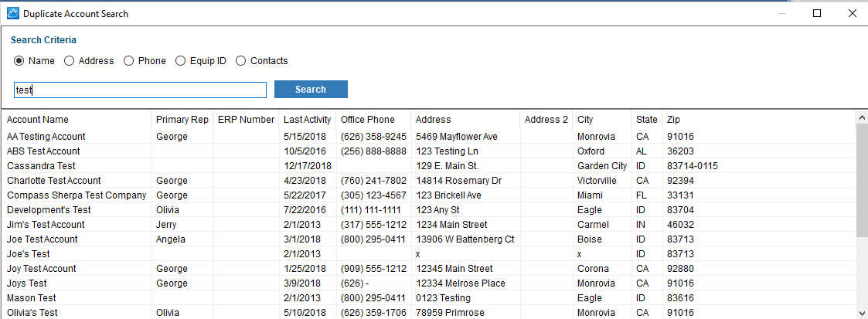
Task: Open the Joe's Test account row
Action: pos(29,254)
